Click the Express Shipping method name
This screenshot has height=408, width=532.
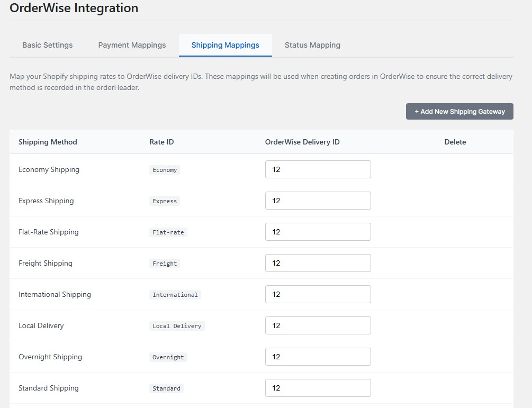(46, 201)
